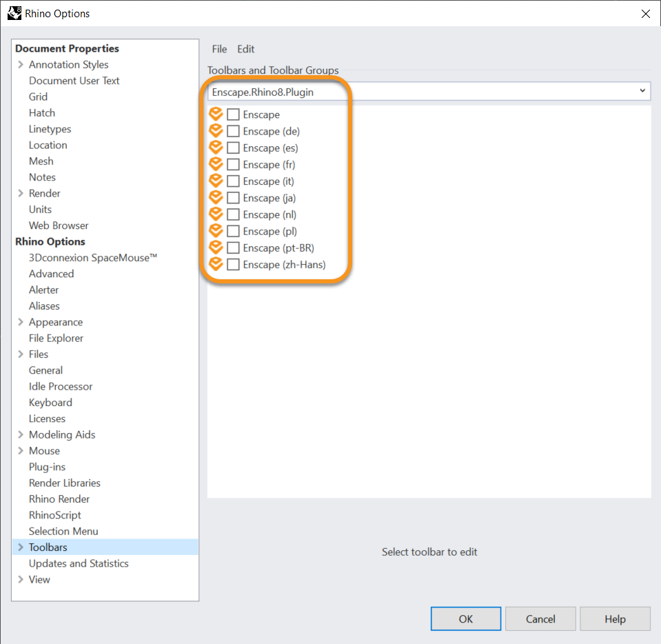Select Document User Text in the tree

[74, 81]
